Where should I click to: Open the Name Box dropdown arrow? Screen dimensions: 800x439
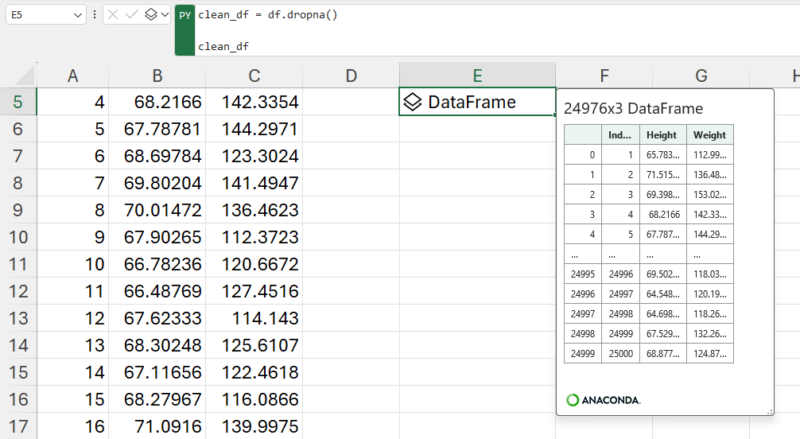coord(77,15)
